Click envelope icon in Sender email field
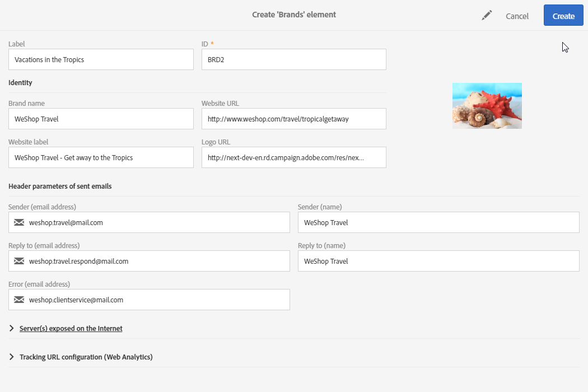Viewport: 588px width, 392px height. (x=19, y=222)
